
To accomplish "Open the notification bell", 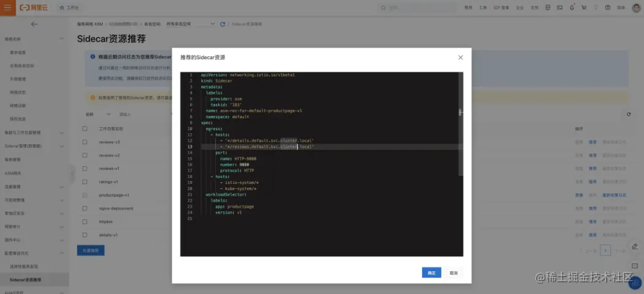I will [x=572, y=8].
